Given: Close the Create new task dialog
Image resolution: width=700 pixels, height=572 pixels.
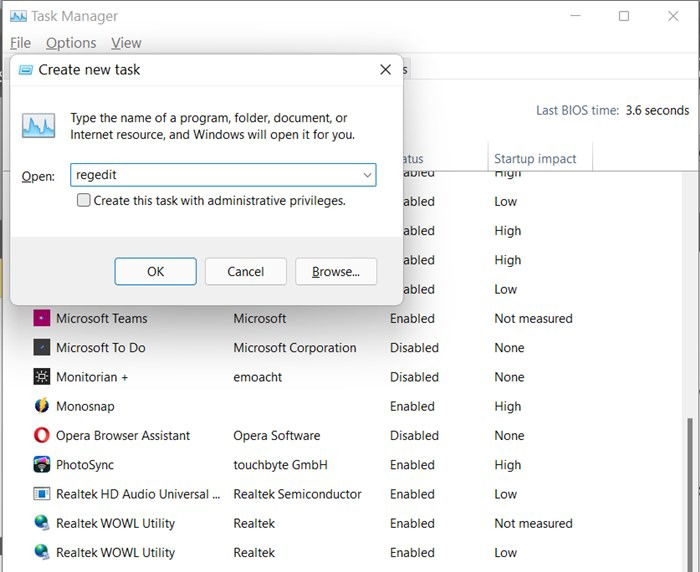Looking at the screenshot, I should pyautogui.click(x=385, y=70).
